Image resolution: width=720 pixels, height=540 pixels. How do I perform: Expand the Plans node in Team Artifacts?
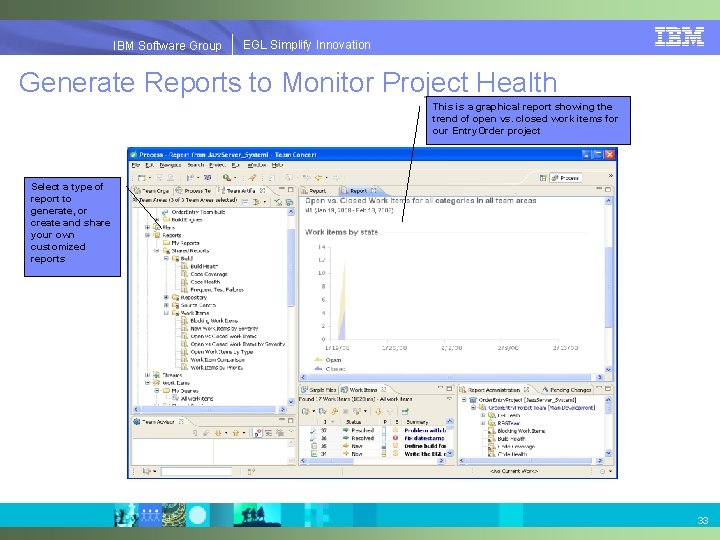point(147,227)
